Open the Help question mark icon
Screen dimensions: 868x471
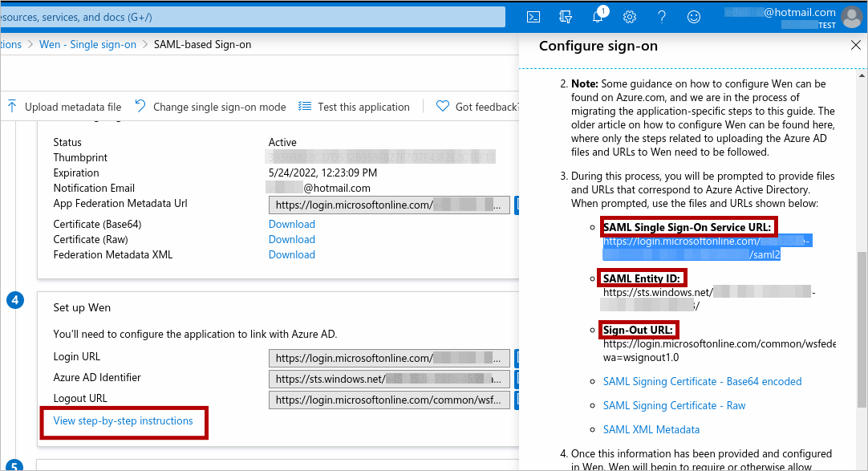click(x=662, y=17)
